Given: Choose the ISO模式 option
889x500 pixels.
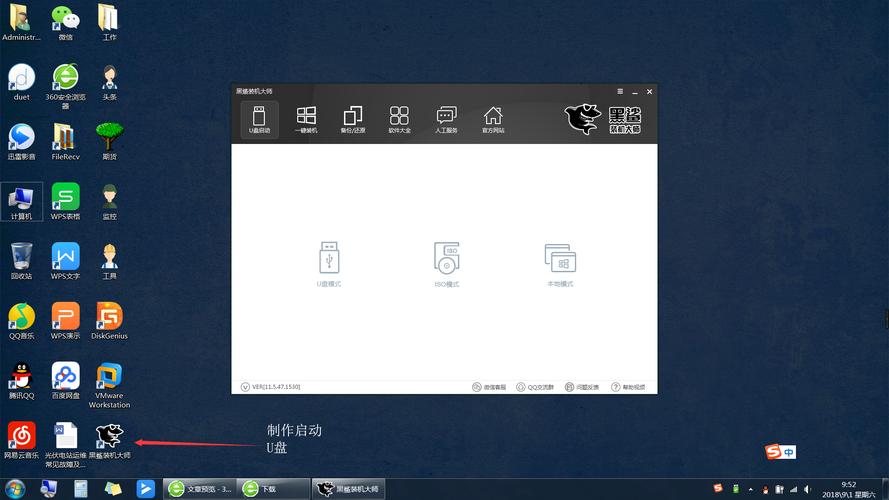Looking at the screenshot, I should point(447,264).
